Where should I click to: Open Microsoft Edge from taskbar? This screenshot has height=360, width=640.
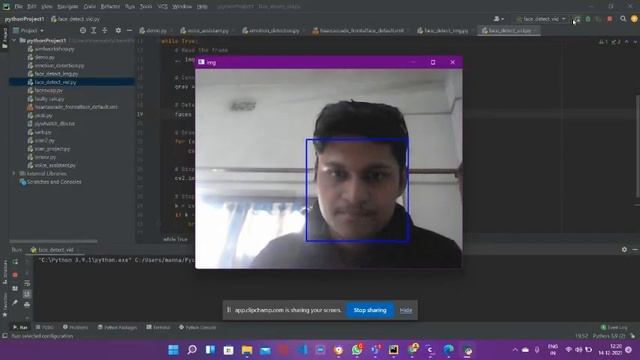[449, 350]
